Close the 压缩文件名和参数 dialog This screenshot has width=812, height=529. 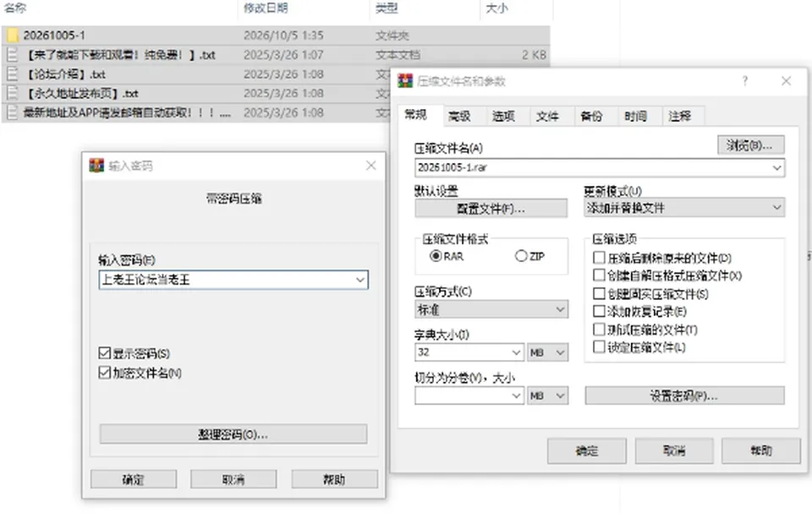click(x=786, y=81)
